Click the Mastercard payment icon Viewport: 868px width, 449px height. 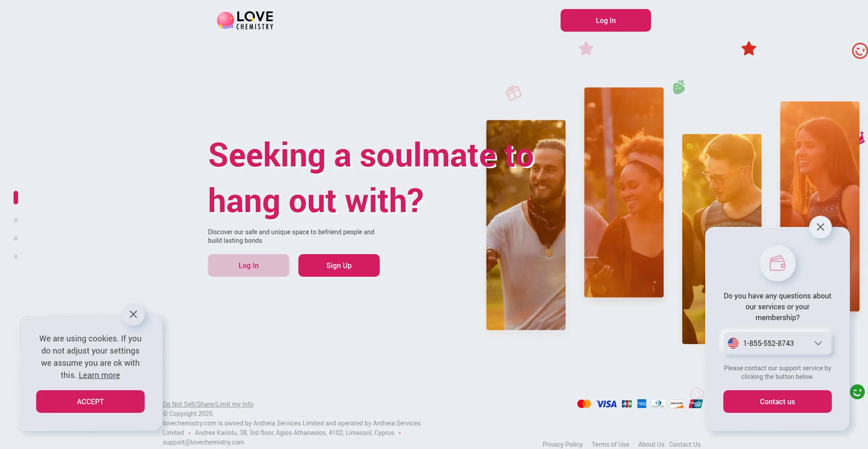click(x=584, y=404)
